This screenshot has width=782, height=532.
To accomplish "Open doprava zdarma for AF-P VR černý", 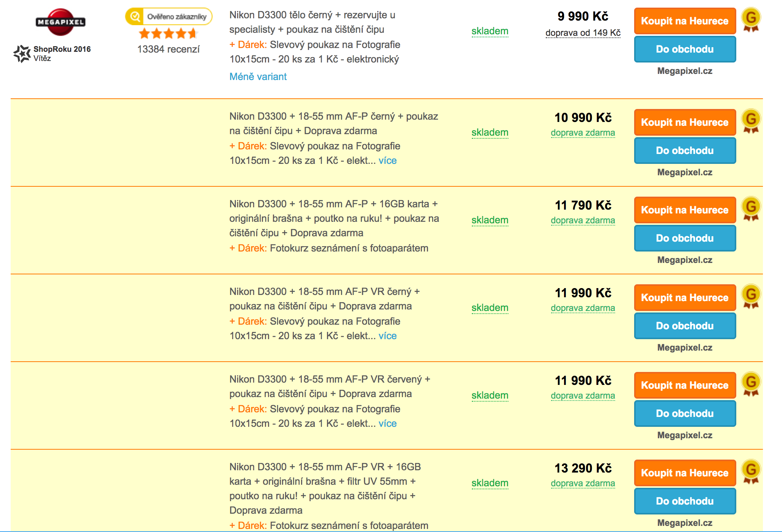I will pyautogui.click(x=583, y=308).
